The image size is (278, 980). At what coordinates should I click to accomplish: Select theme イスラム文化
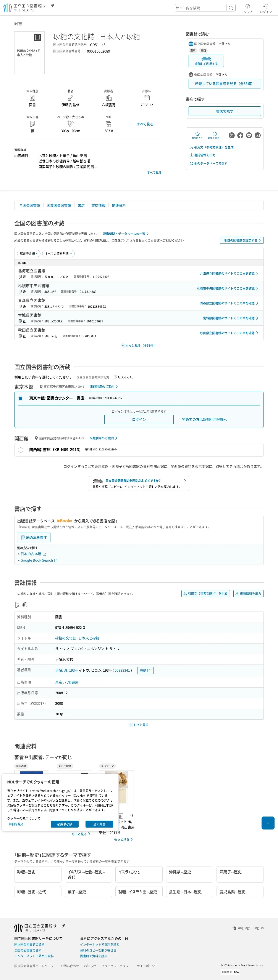pos(139,874)
